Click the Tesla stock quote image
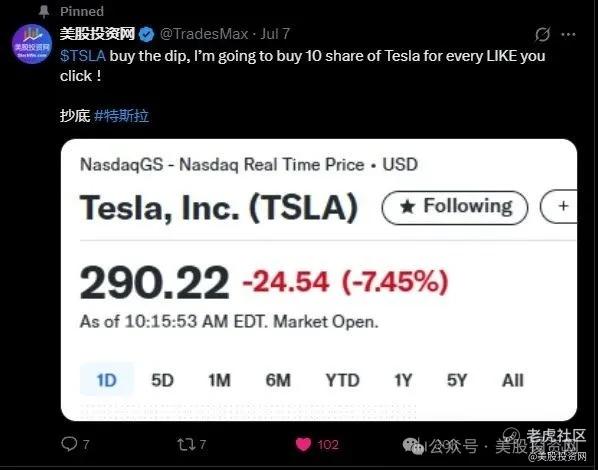 tap(319, 280)
